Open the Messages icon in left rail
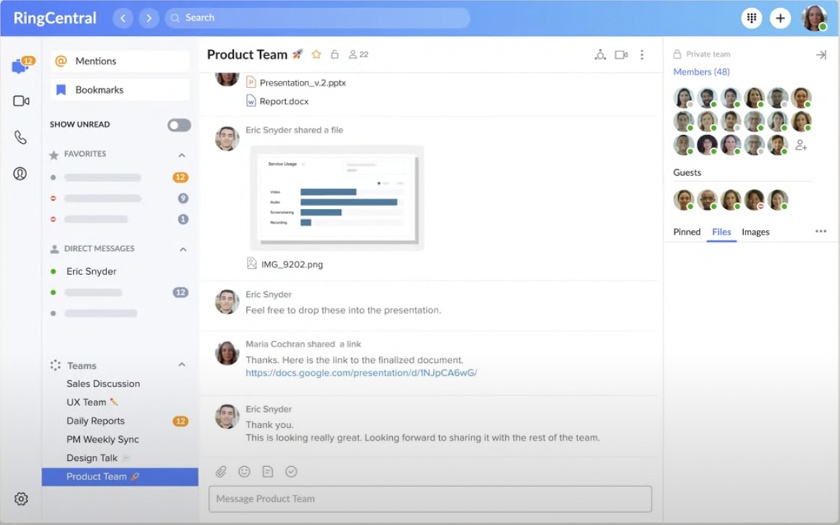The height and width of the screenshot is (525, 840). (20, 66)
